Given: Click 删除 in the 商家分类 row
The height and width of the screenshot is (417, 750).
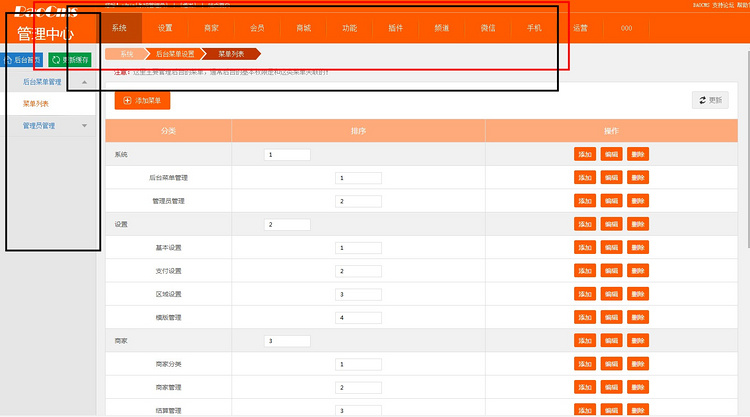Looking at the screenshot, I should (638, 363).
